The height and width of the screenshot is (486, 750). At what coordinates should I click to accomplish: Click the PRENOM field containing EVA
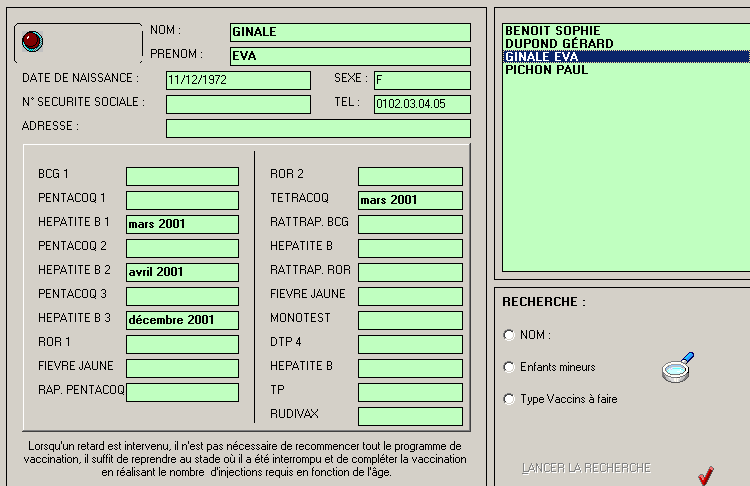[350, 56]
